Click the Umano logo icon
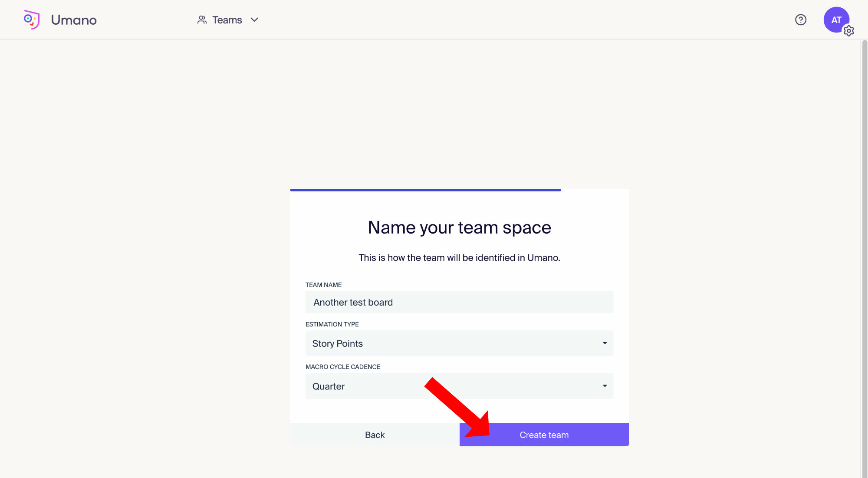868x478 pixels. pyautogui.click(x=32, y=20)
